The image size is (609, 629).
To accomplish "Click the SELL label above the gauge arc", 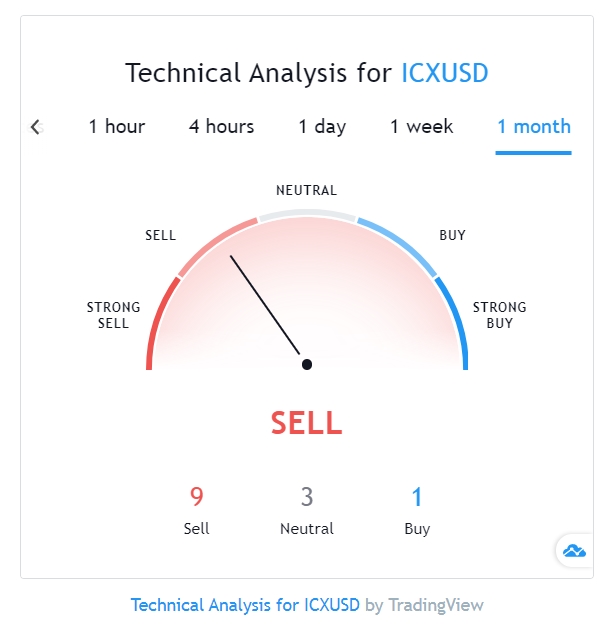I will [160, 236].
